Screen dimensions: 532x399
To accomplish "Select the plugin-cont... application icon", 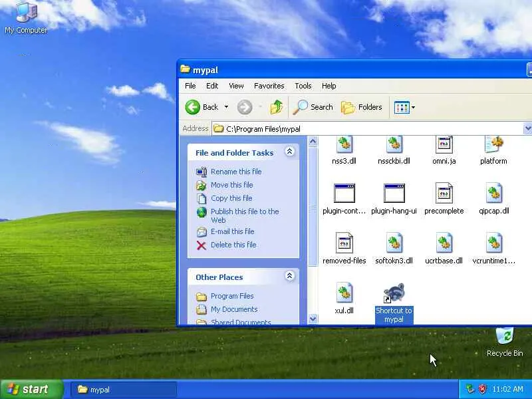I will (x=344, y=193).
